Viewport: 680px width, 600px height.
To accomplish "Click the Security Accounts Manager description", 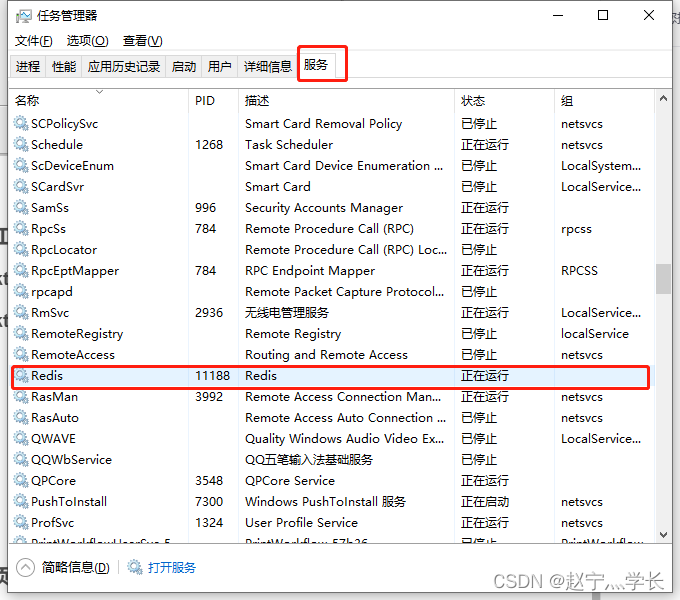I will pos(324,208).
